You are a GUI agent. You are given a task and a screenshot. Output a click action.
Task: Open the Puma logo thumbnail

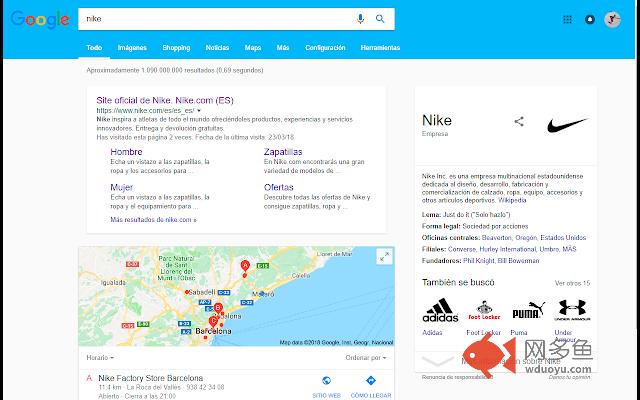528,310
